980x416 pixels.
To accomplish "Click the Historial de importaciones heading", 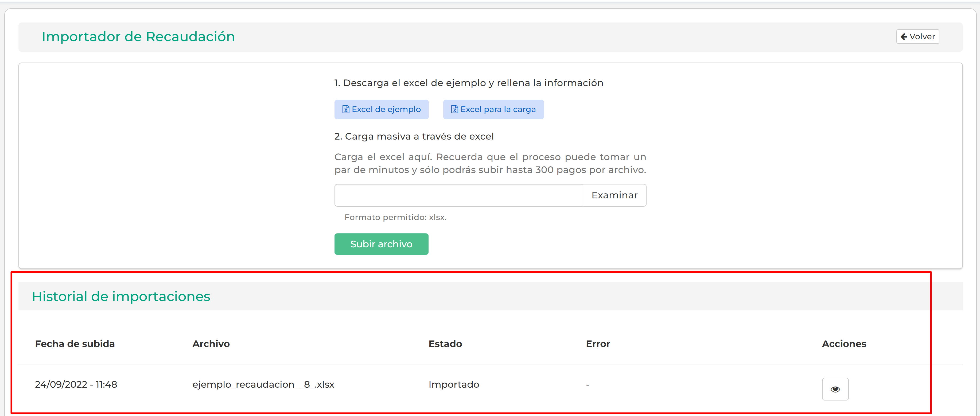I will (x=121, y=296).
